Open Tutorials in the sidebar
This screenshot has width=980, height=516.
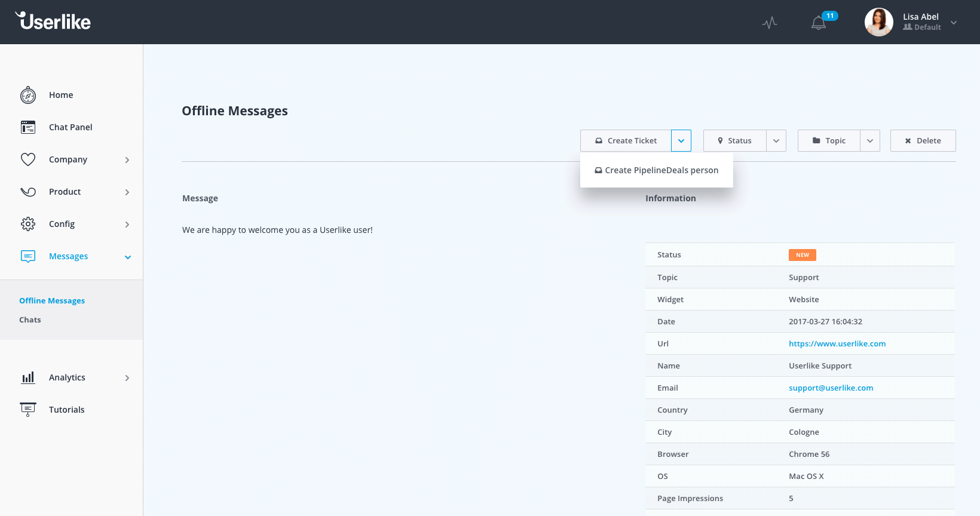[x=66, y=410]
